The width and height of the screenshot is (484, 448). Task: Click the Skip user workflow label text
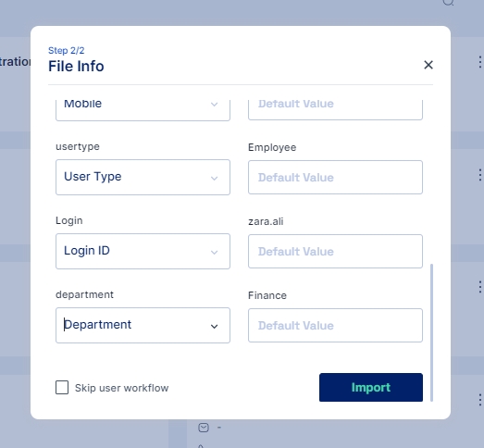(121, 388)
